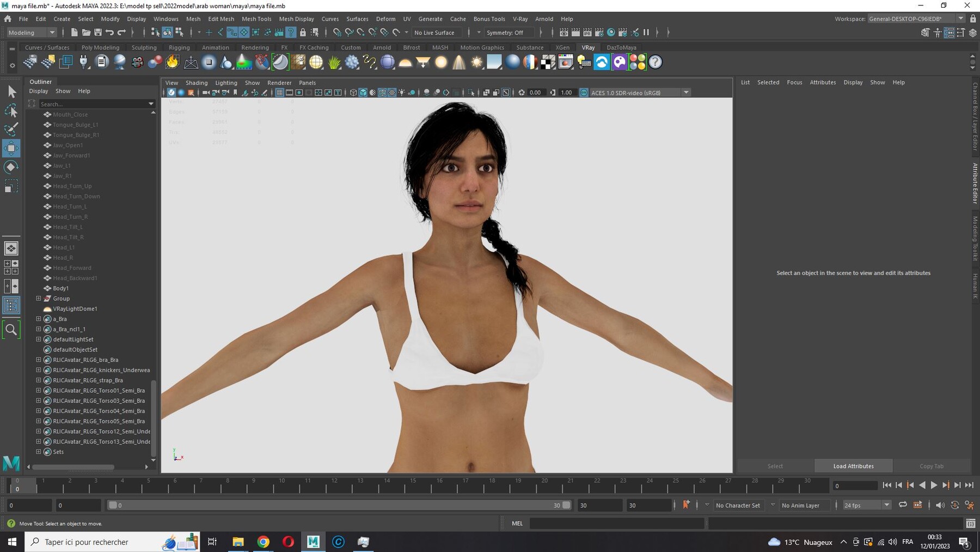Screen dimensions: 980x552
Task: Toggle playback loop mode
Action: [903, 505]
